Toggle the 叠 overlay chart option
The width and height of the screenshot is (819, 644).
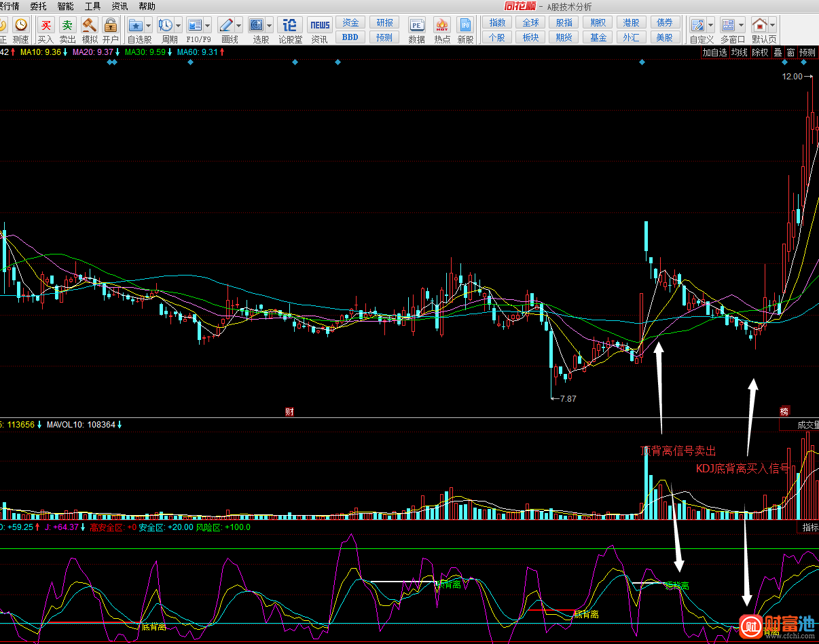pyautogui.click(x=778, y=52)
